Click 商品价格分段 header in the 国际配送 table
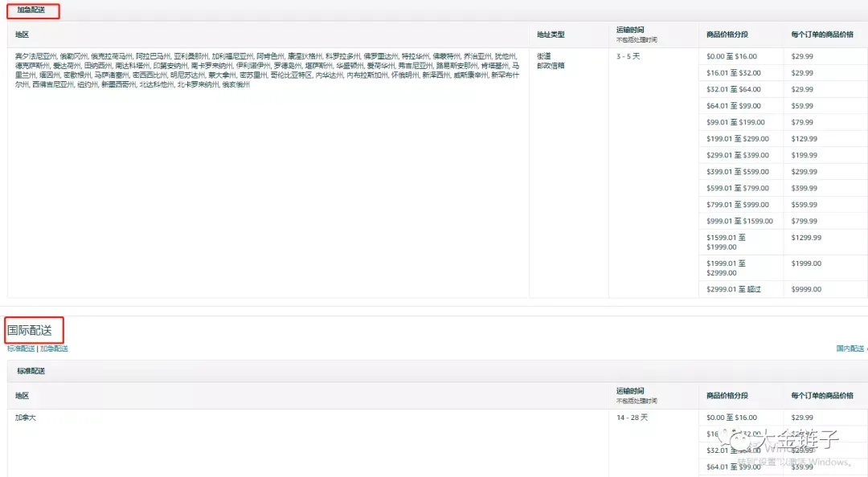 tap(727, 396)
